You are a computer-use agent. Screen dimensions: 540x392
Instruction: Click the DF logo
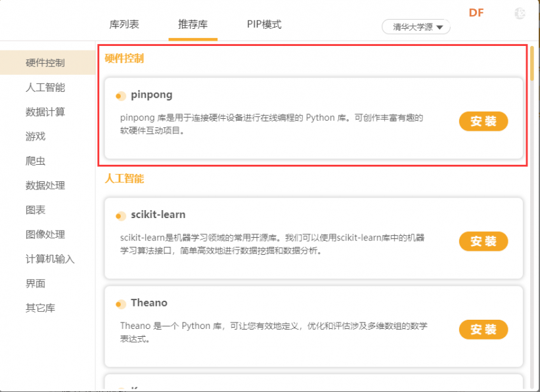476,12
